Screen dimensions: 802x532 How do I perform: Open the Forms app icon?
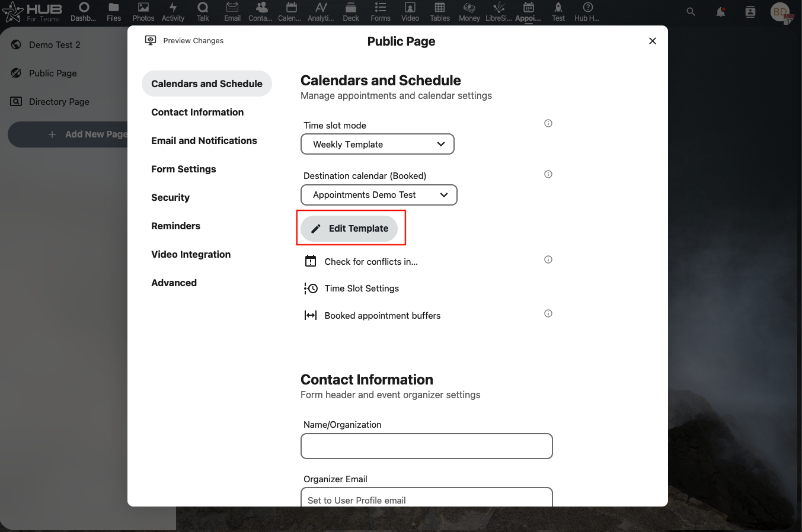pos(381,12)
